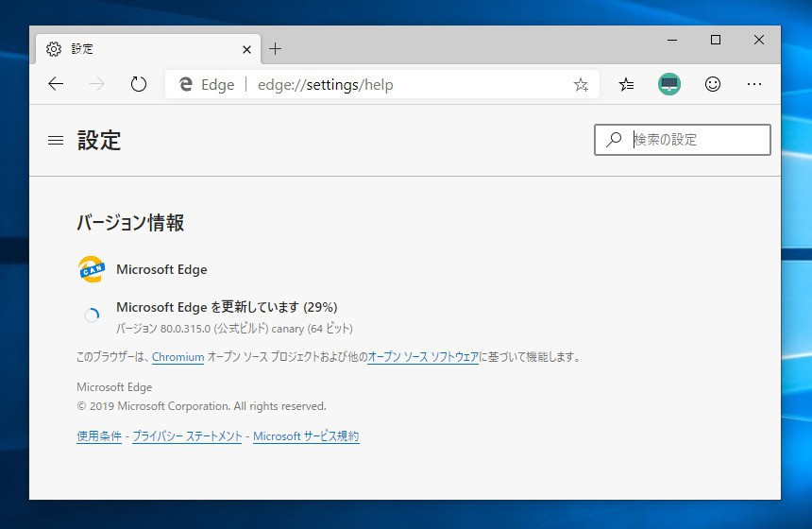Add this page to favorites with the star
Viewport: 812px width, 529px height.
(581, 84)
